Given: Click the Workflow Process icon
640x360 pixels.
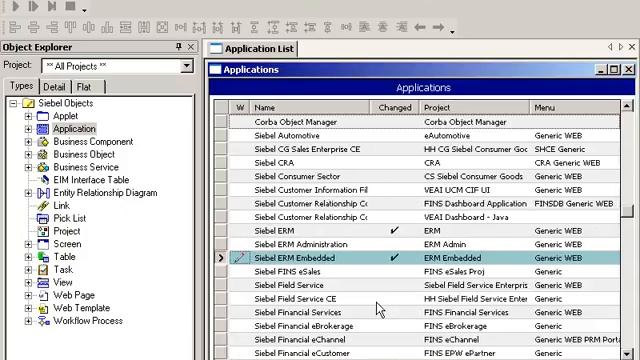Looking at the screenshot, I should tap(43, 321).
